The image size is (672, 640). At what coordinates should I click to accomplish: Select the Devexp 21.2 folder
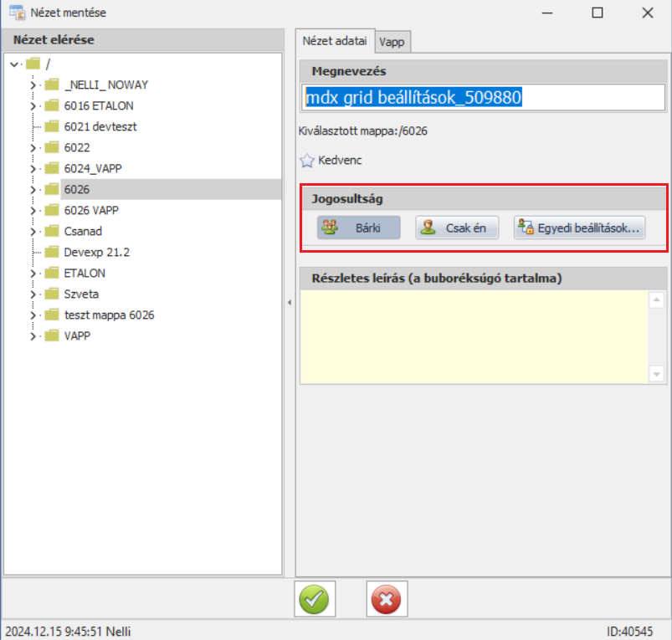(96, 253)
